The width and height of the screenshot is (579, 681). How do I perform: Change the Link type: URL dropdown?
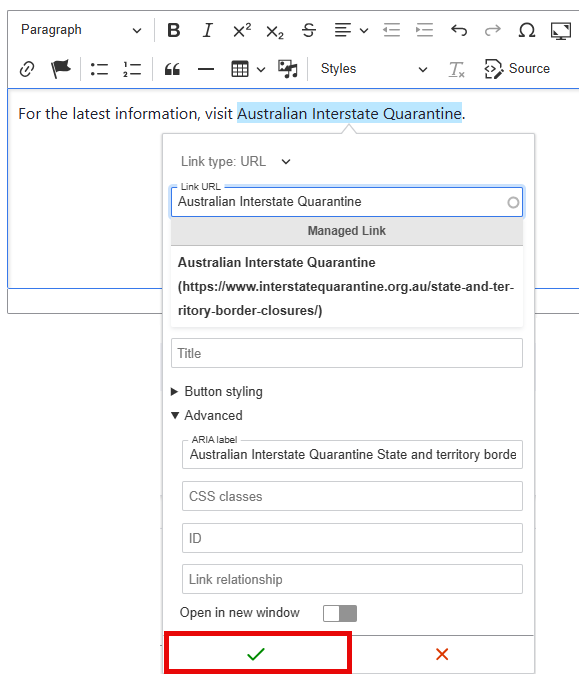pyautogui.click(x=236, y=162)
